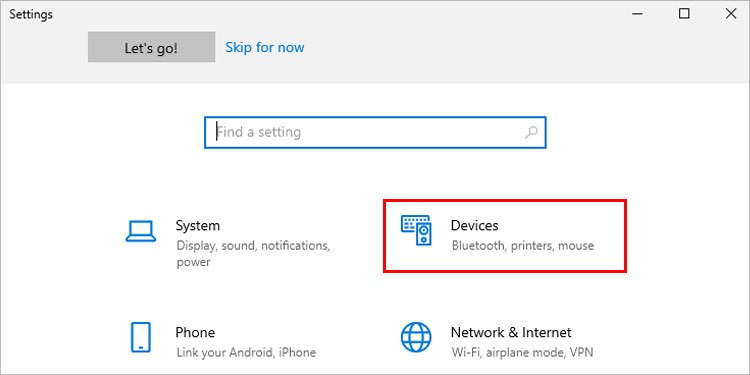
Task: Maximize the Settings window
Action: 684,14
